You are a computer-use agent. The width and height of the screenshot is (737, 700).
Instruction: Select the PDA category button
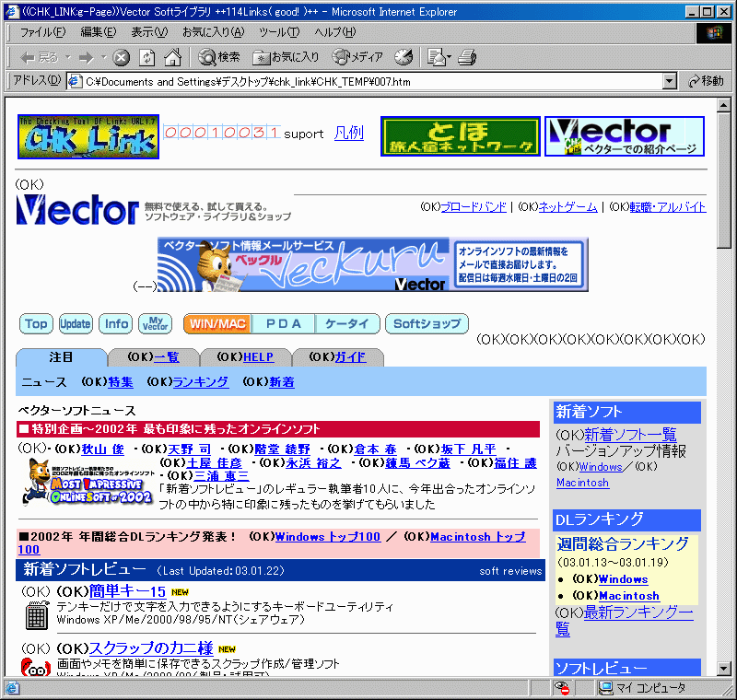[283, 323]
